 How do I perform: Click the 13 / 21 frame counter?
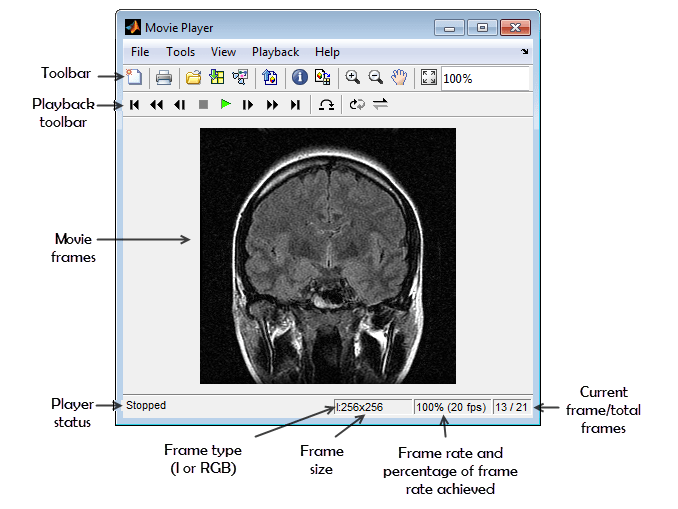click(x=512, y=407)
